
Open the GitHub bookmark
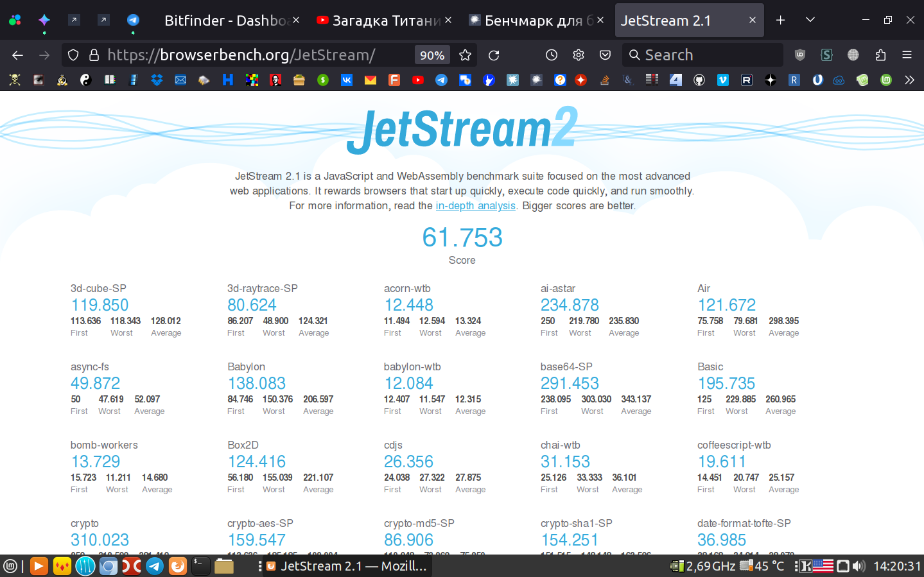[699, 80]
